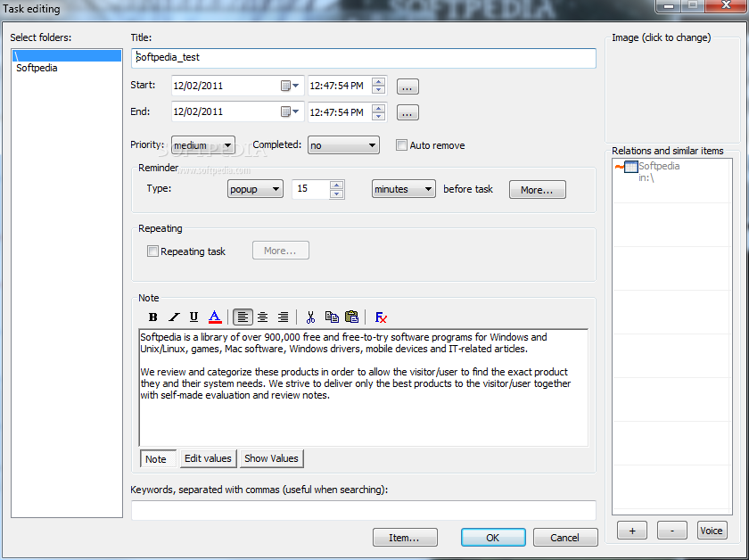Select the root backslash folder
Screen dimensions: 749x560
tap(66, 56)
